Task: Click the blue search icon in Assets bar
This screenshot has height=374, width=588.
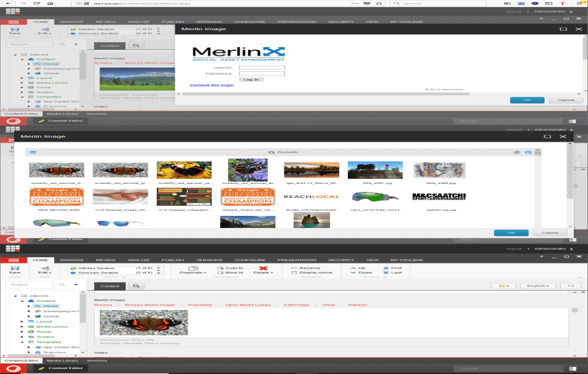Action: pyautogui.click(x=528, y=152)
